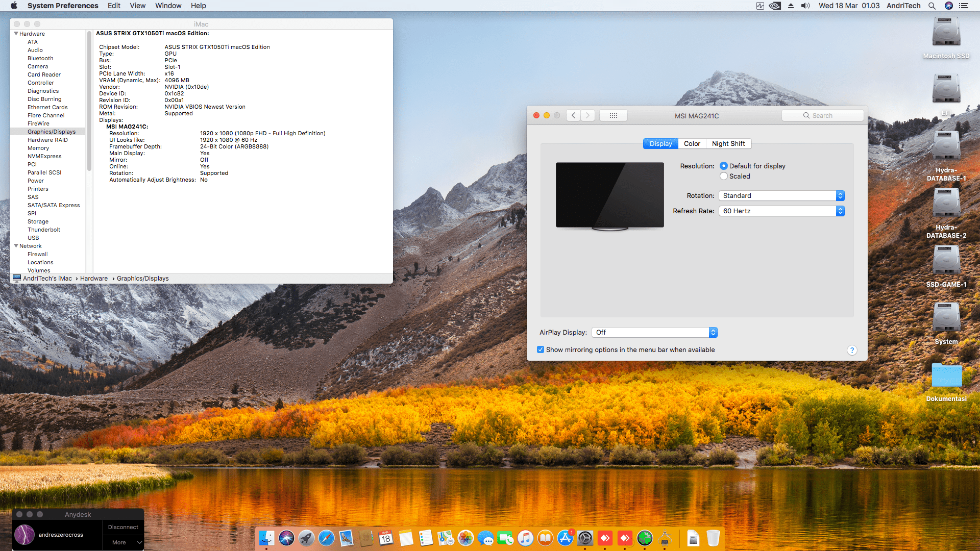The height and width of the screenshot is (551, 980).
Task: Open the Rotation dropdown
Action: click(x=781, y=196)
